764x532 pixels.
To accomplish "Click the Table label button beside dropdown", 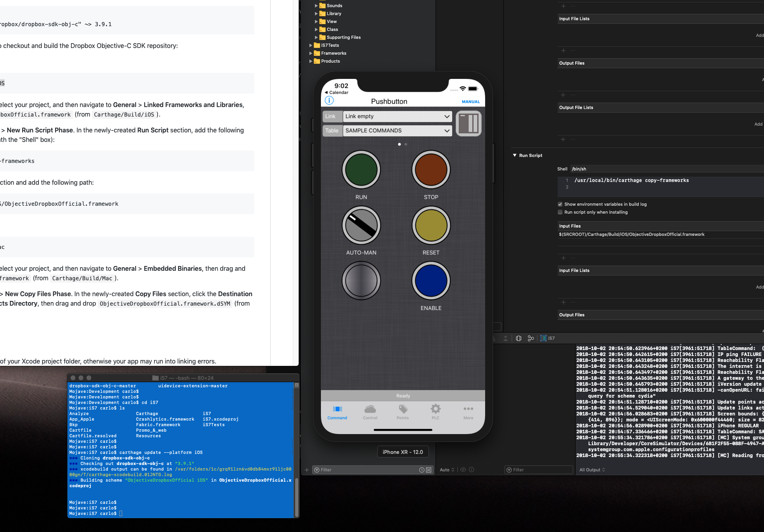I will pyautogui.click(x=332, y=130).
